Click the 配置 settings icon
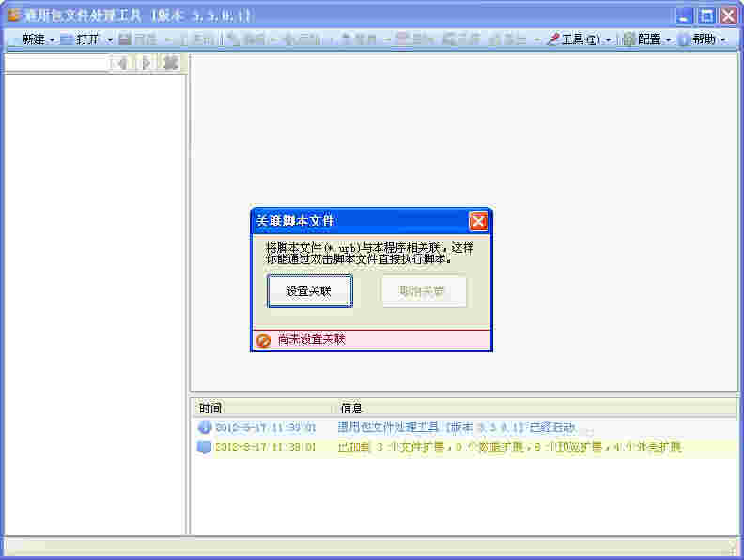Image resolution: width=744 pixels, height=560 pixels. (628, 39)
